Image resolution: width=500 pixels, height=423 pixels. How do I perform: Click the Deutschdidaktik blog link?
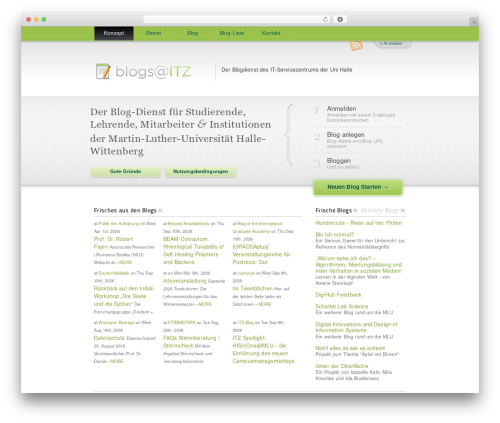click(114, 273)
